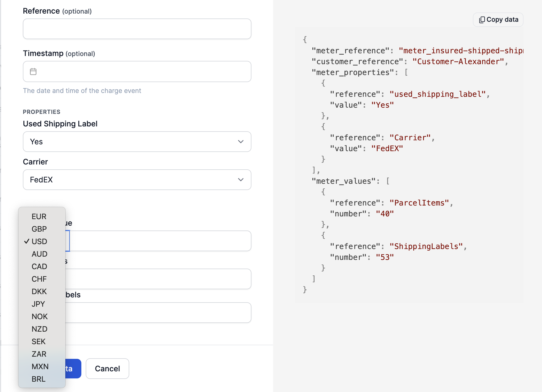
Task: Choose DKK from currency options
Action: point(39,291)
